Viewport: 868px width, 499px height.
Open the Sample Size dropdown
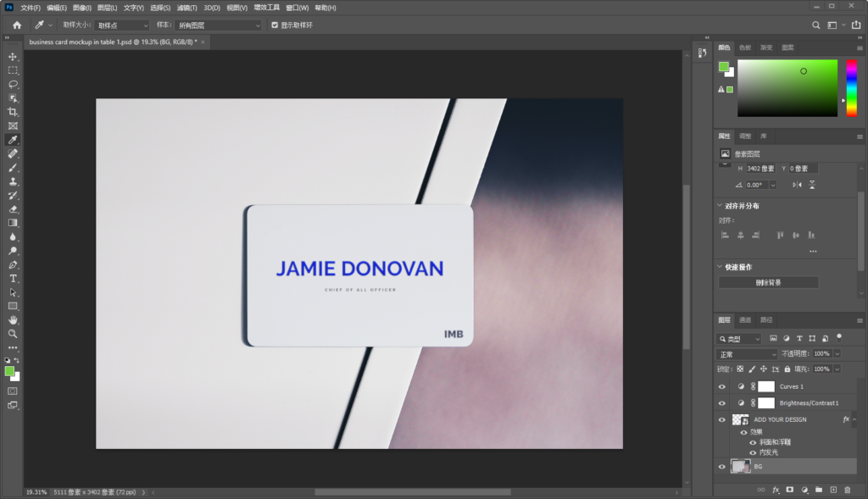click(122, 25)
